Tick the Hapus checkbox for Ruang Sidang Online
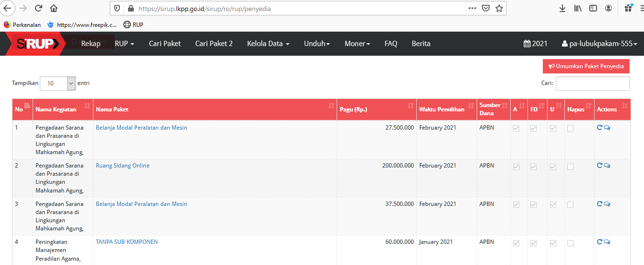This screenshot has height=265, width=644. [x=570, y=167]
